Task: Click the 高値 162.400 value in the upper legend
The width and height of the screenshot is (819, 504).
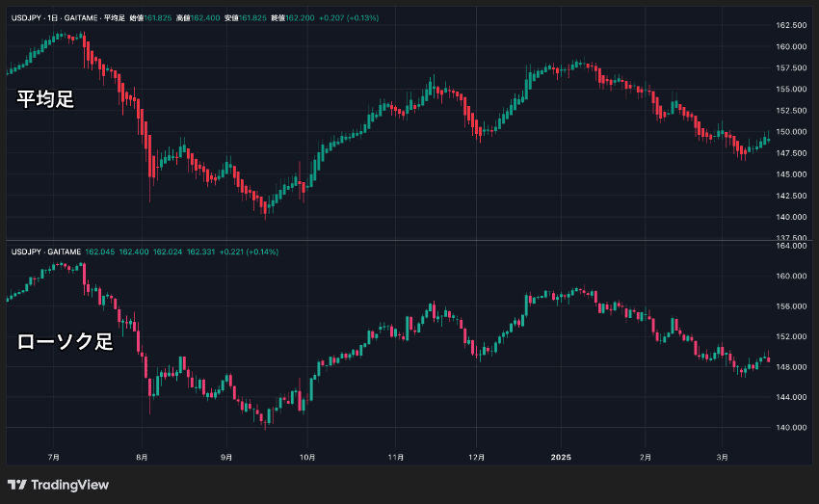Action: click(x=198, y=17)
